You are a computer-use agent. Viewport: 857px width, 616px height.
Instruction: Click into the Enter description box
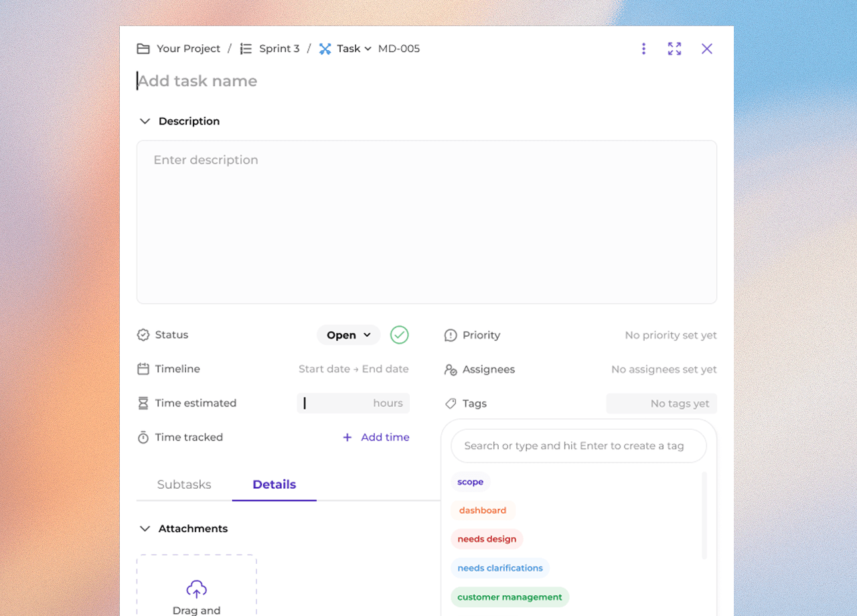click(426, 222)
